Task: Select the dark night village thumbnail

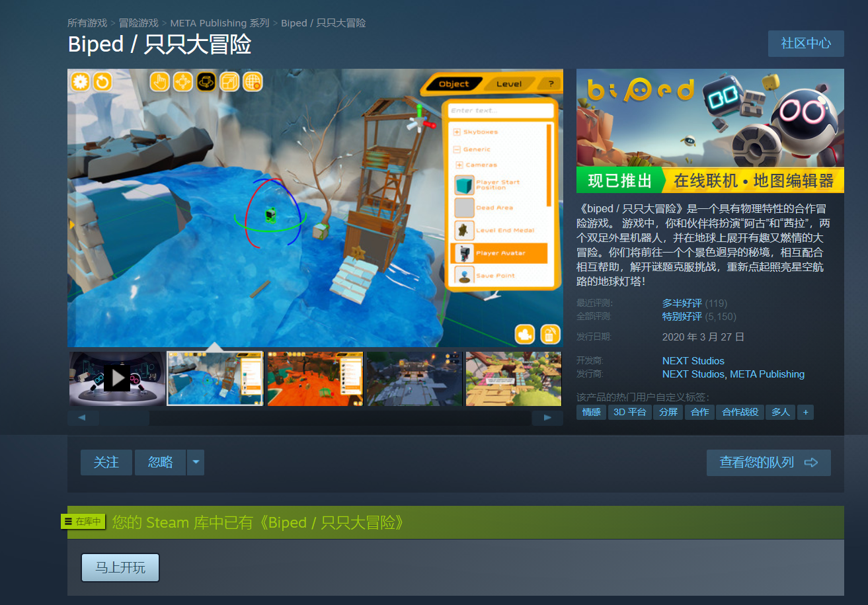Action: [x=414, y=378]
